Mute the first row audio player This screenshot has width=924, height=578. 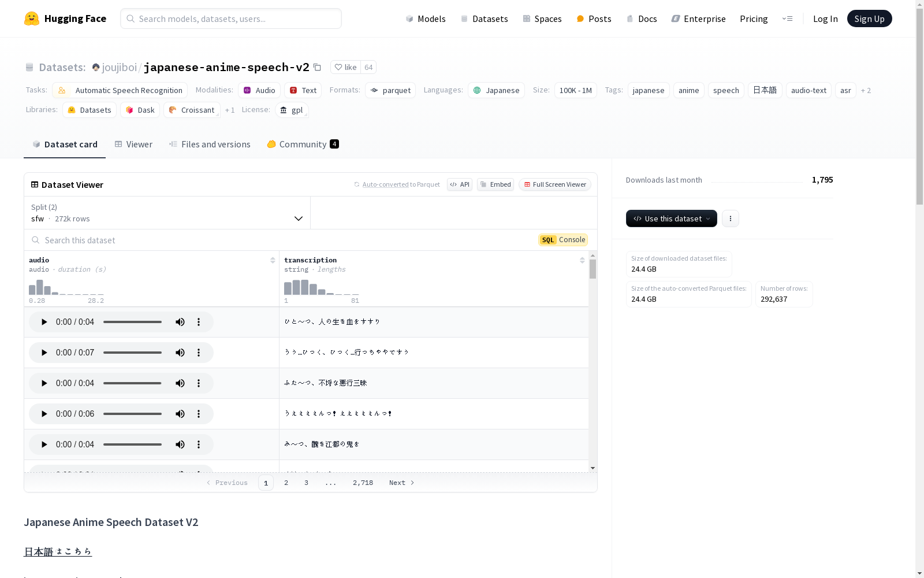(180, 322)
